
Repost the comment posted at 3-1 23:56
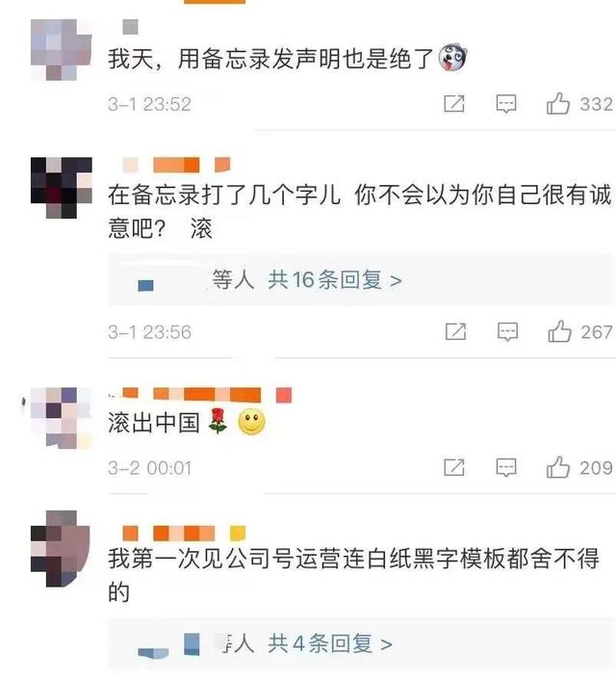point(455,331)
